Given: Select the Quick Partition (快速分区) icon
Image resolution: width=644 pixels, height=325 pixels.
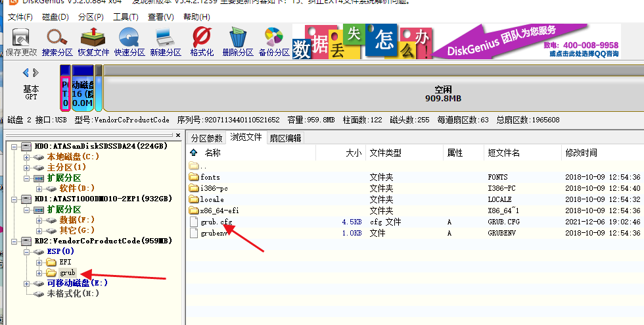Looking at the screenshot, I should tap(129, 41).
